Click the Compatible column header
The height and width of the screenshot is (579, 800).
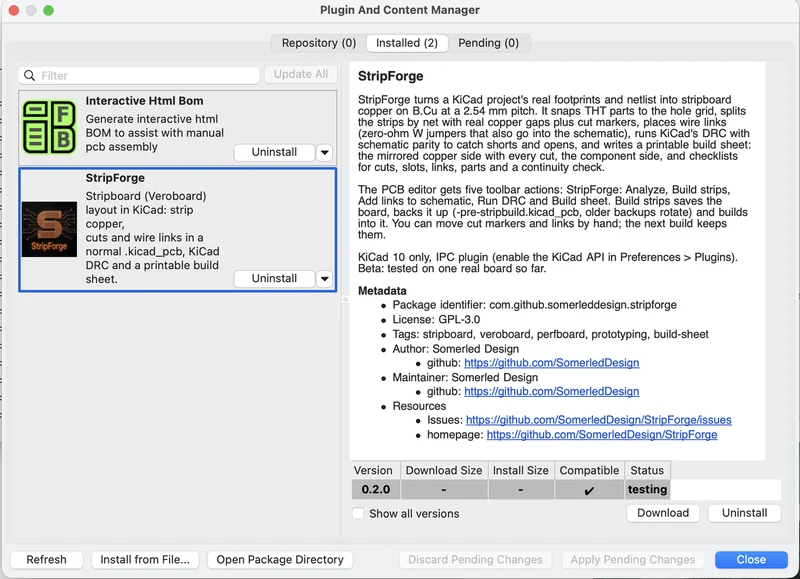tap(589, 470)
